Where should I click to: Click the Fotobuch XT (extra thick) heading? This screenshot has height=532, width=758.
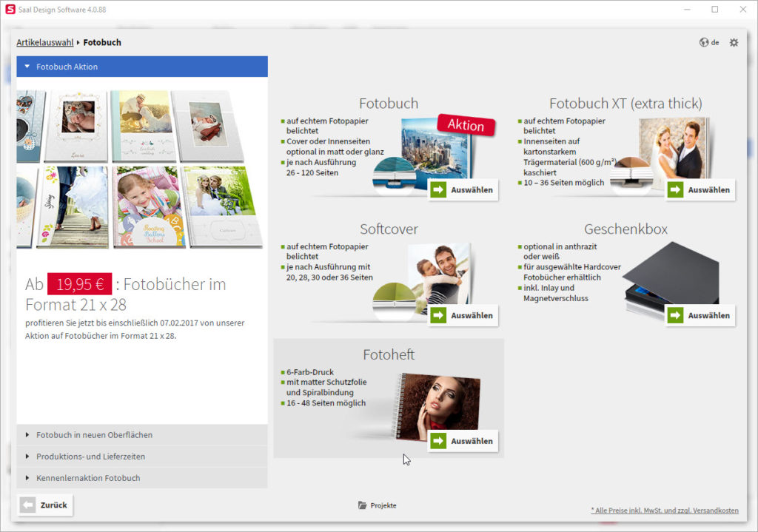625,104
